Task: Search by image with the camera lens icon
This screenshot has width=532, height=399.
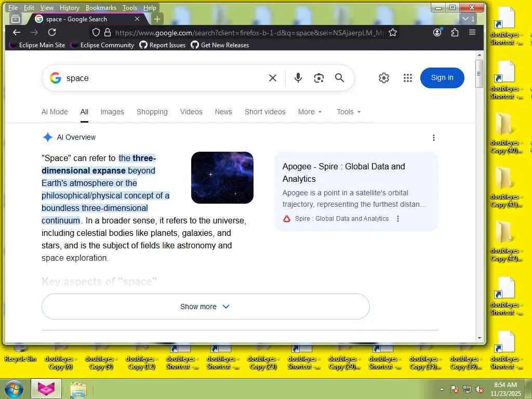Action: [318, 78]
